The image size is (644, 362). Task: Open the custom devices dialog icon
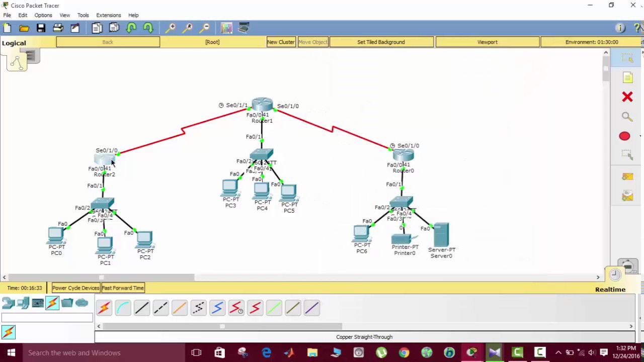[x=244, y=28]
